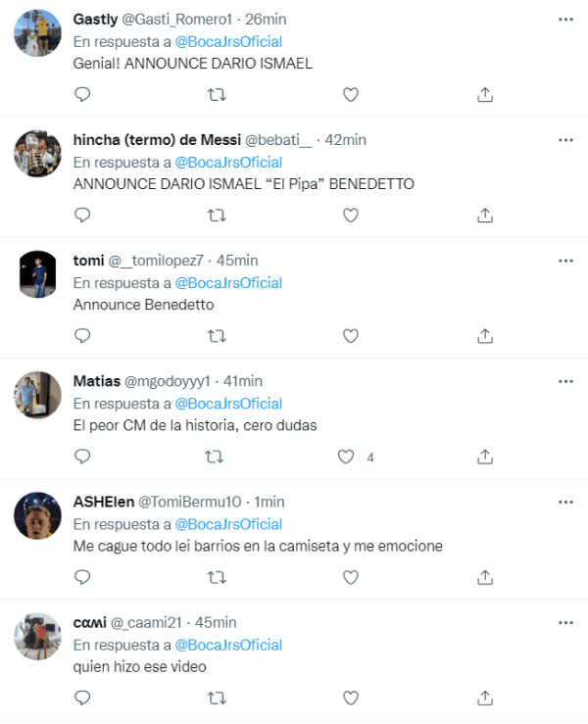Reply to Gastly's tweet
Screen dimensions: 588x724
[83, 94]
